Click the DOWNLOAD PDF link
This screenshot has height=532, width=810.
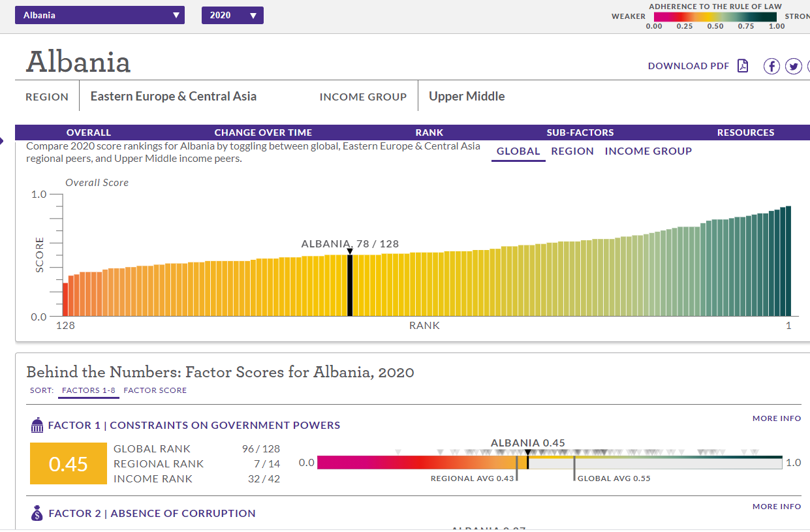pos(689,66)
